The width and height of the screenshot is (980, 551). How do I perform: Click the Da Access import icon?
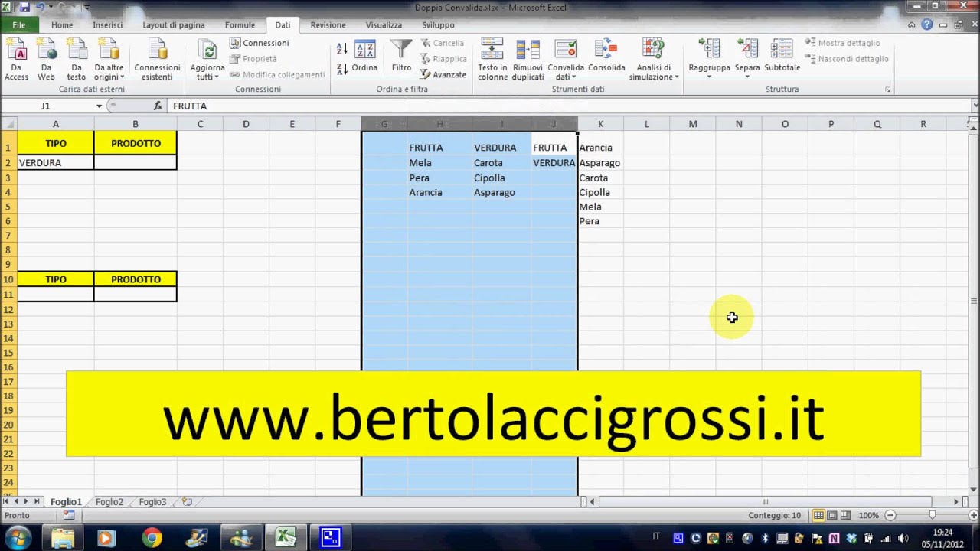[16, 60]
